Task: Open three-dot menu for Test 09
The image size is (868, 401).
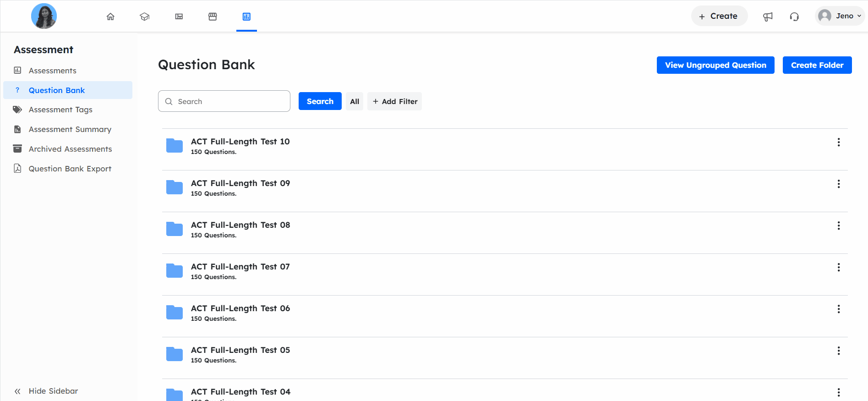Action: (x=839, y=184)
